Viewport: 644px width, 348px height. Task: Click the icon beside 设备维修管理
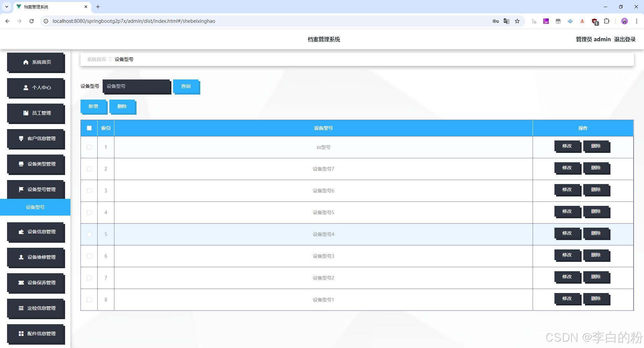[x=21, y=257]
